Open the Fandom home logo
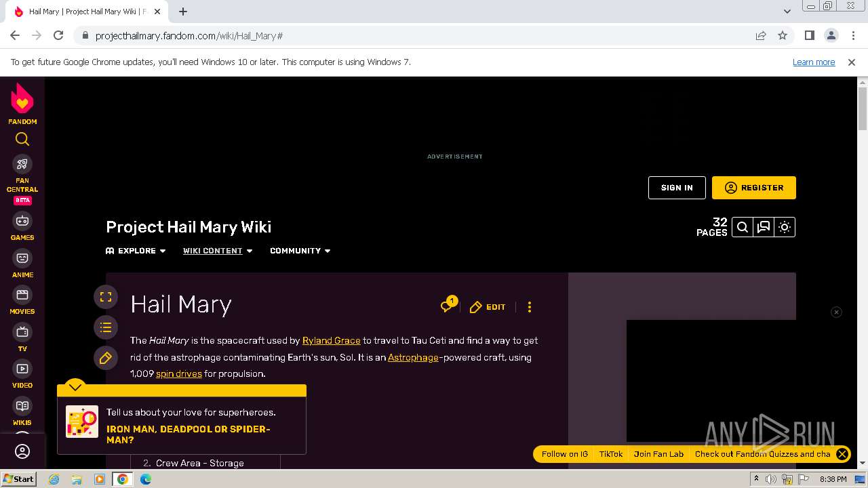The image size is (868, 488). tap(22, 104)
